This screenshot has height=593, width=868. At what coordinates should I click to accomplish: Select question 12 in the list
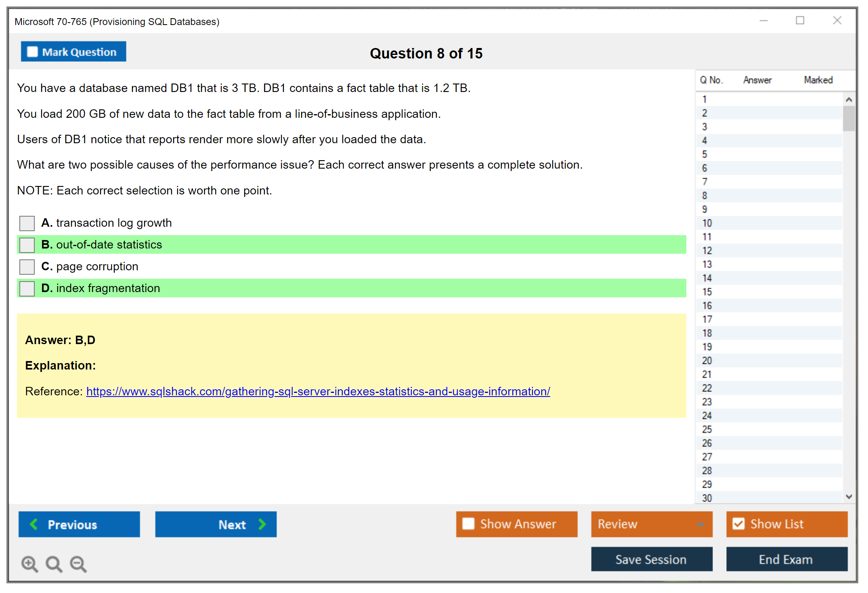(707, 251)
